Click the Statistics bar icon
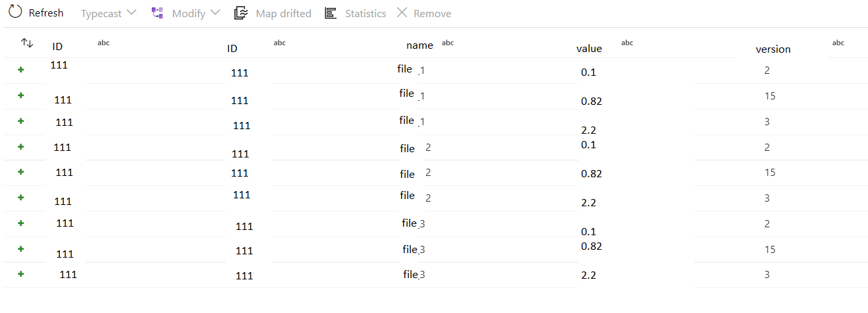This screenshot has width=868, height=313. 330,13
